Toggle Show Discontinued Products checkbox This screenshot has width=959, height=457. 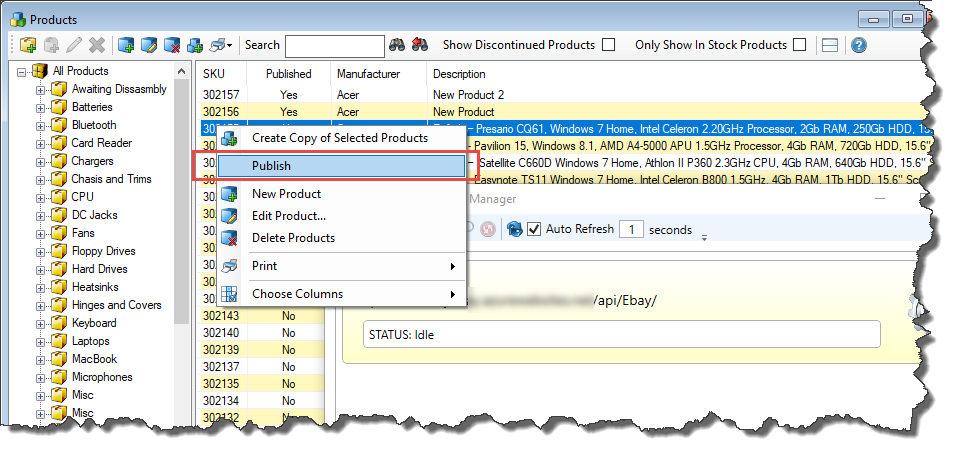(609, 45)
